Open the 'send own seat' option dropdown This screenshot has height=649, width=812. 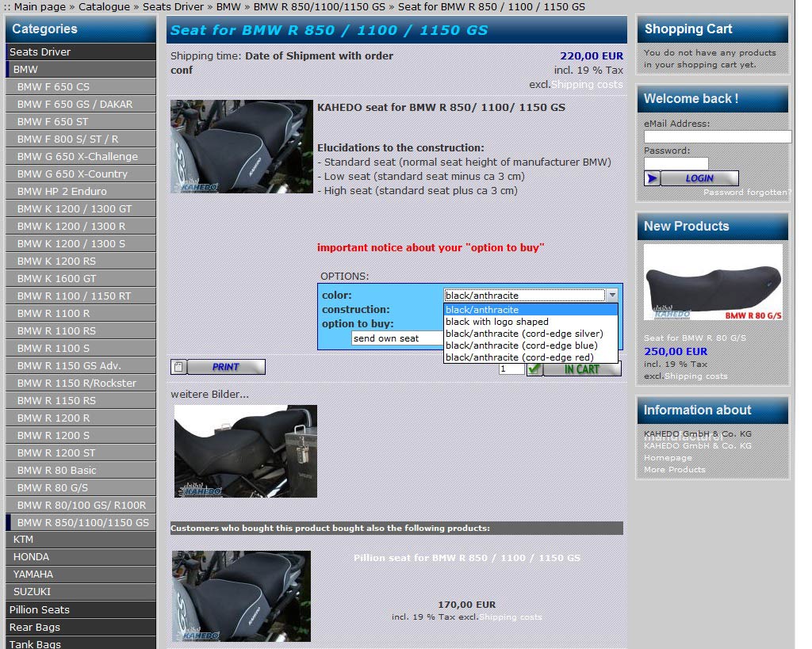click(x=396, y=338)
